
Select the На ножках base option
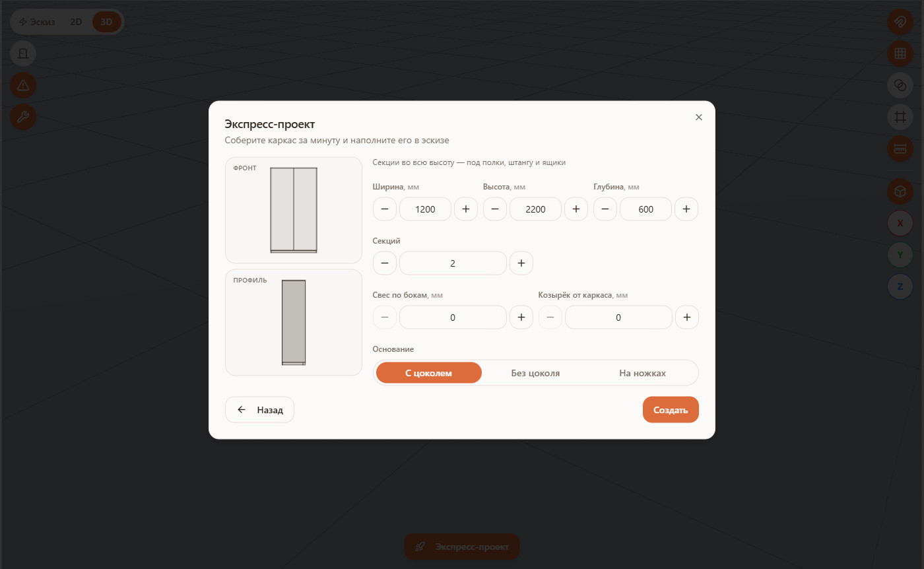coord(642,373)
